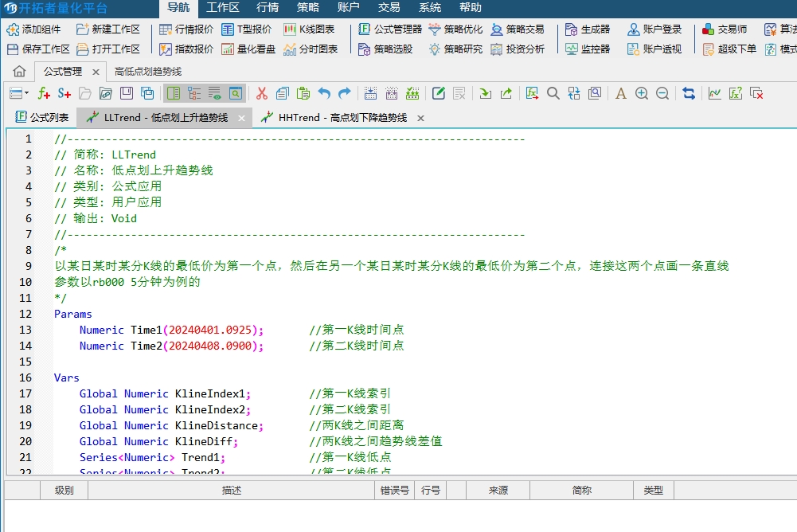Click the magnifier search icon in toolbar

553,93
